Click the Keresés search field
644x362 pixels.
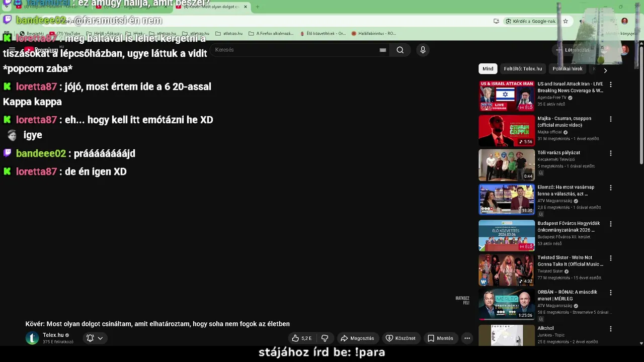point(299,50)
